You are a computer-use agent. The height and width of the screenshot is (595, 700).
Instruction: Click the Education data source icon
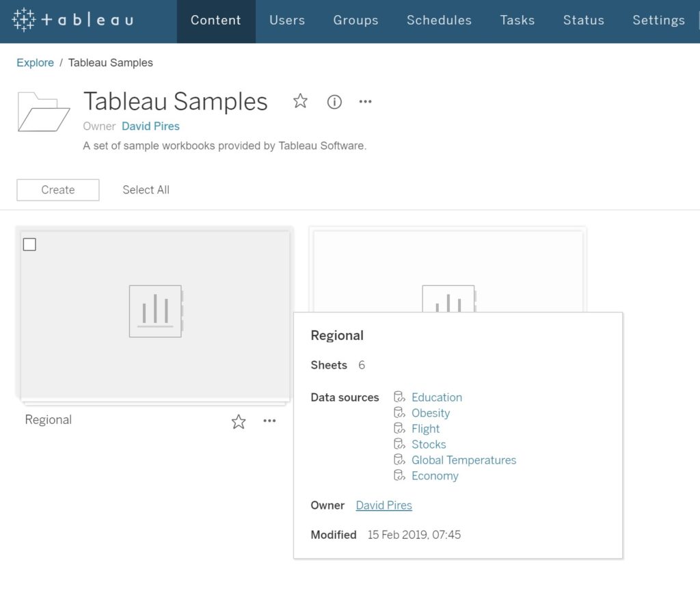399,397
